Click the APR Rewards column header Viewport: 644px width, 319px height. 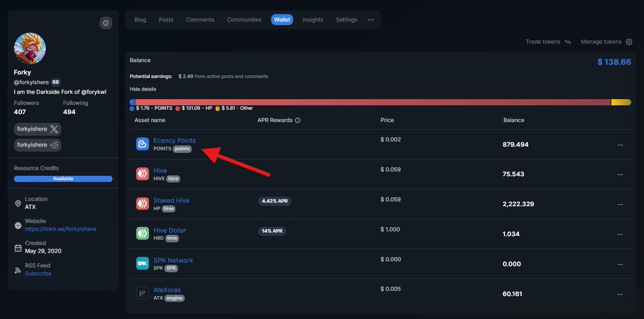point(275,120)
